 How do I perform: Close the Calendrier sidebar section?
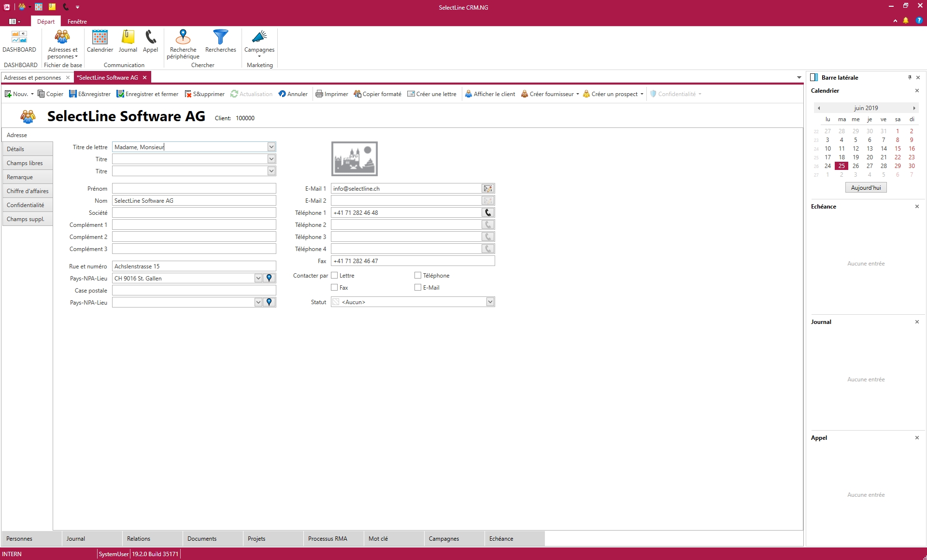pyautogui.click(x=917, y=91)
